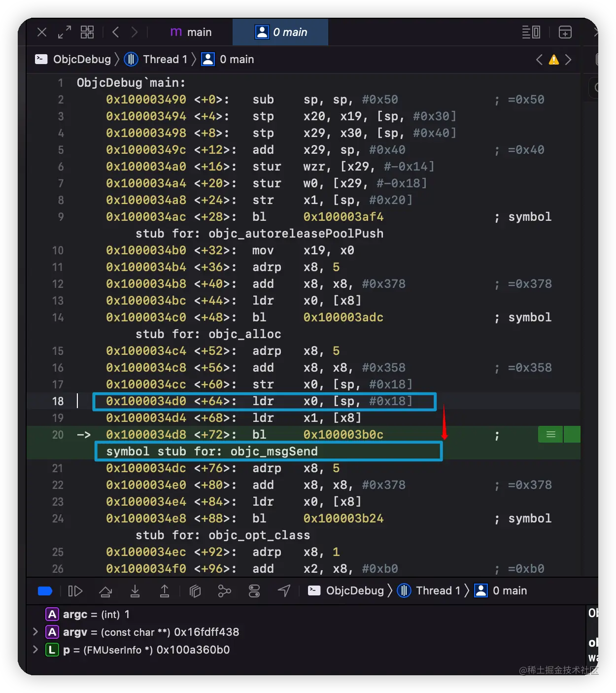Viewport: 616px width, 693px height.
Task: Click the Step Into icon
Action: (135, 591)
